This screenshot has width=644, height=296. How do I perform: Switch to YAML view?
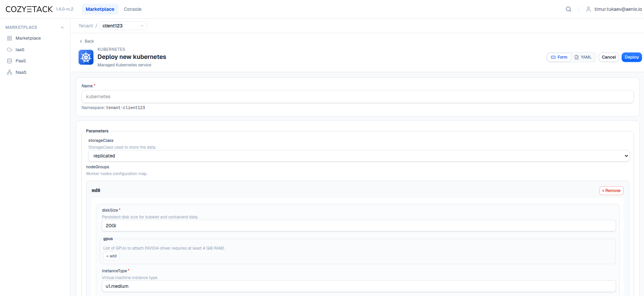click(583, 57)
